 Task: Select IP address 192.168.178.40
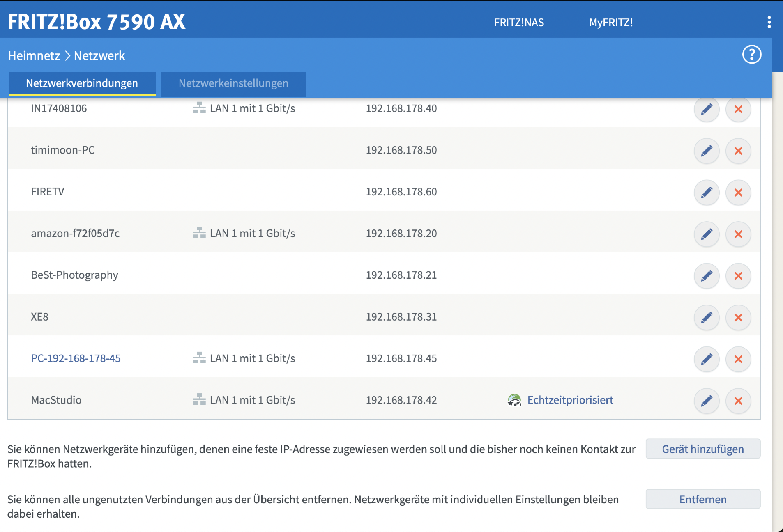click(401, 108)
